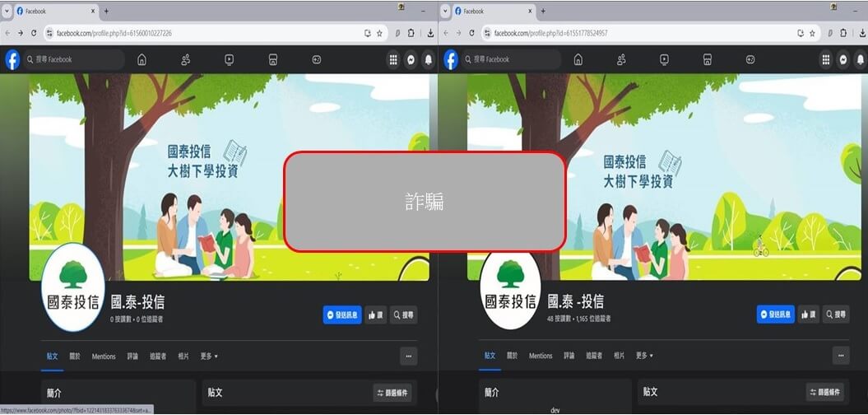Image resolution: width=868 pixels, height=415 pixels.
Task: Open Messenger icon in left window
Action: pos(411,60)
